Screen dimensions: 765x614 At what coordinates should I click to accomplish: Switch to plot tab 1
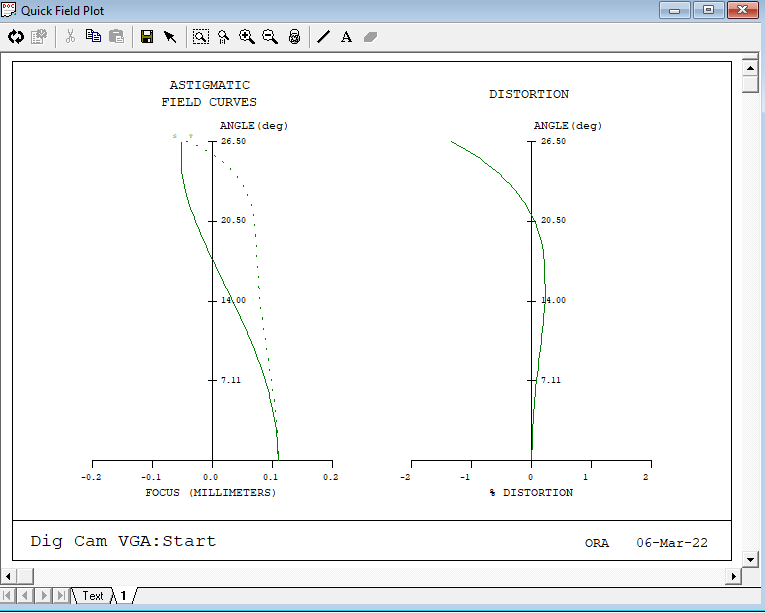[124, 596]
